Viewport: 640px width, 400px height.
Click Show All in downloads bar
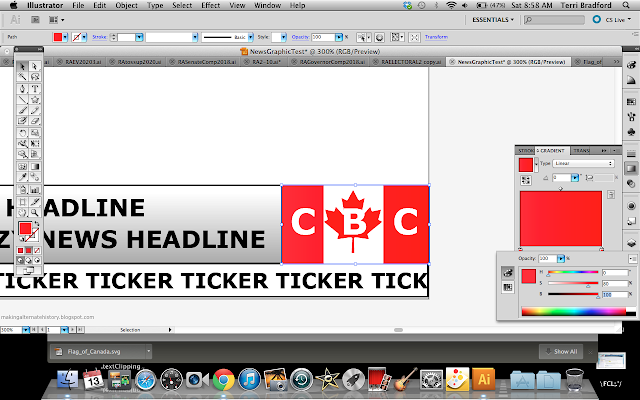tap(562, 351)
